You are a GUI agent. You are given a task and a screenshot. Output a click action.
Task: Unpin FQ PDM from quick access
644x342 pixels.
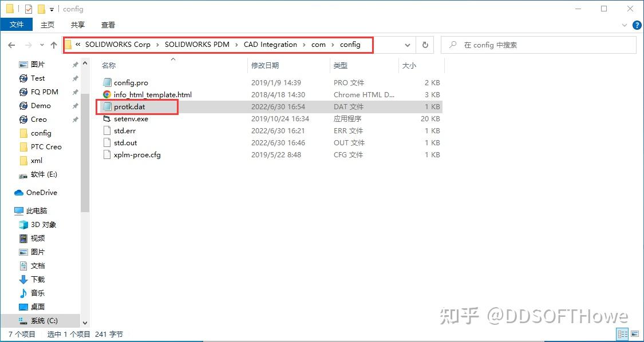74,92
